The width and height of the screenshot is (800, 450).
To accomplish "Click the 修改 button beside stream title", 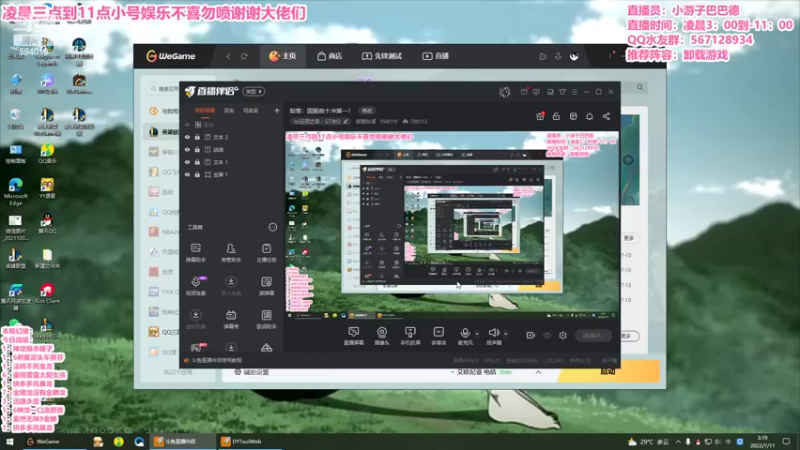I will [x=367, y=111].
